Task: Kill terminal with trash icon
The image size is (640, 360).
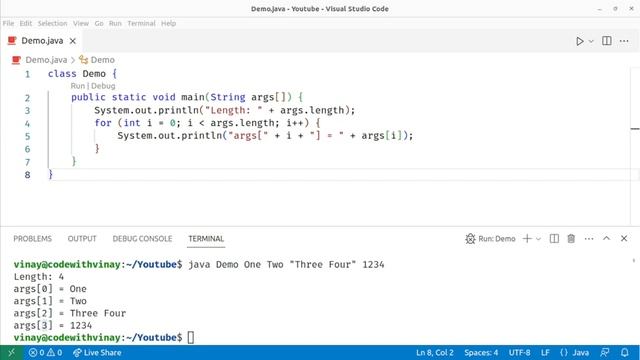Action: click(571, 239)
